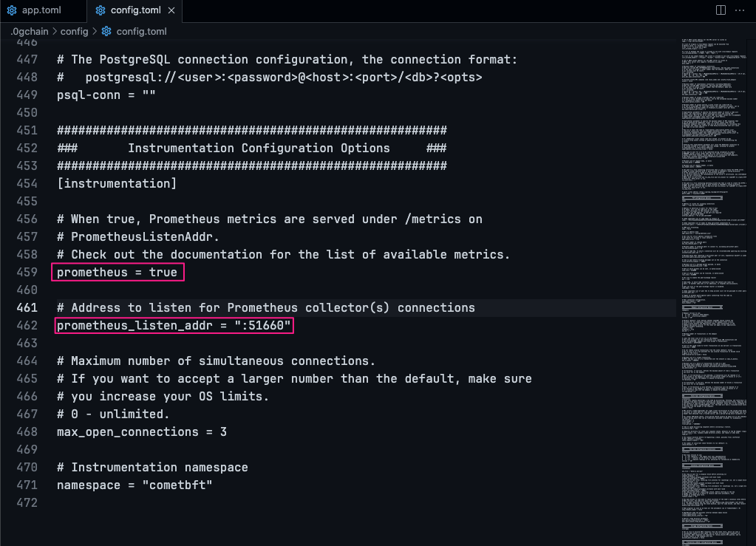
Task: Click the gear icon on app.toml tab
Action: 12,11
